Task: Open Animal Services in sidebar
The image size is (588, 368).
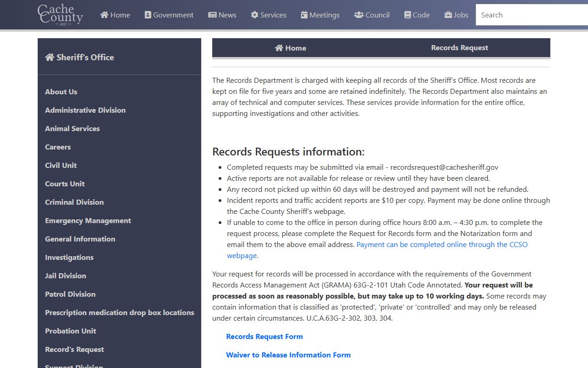Action: 72,128
